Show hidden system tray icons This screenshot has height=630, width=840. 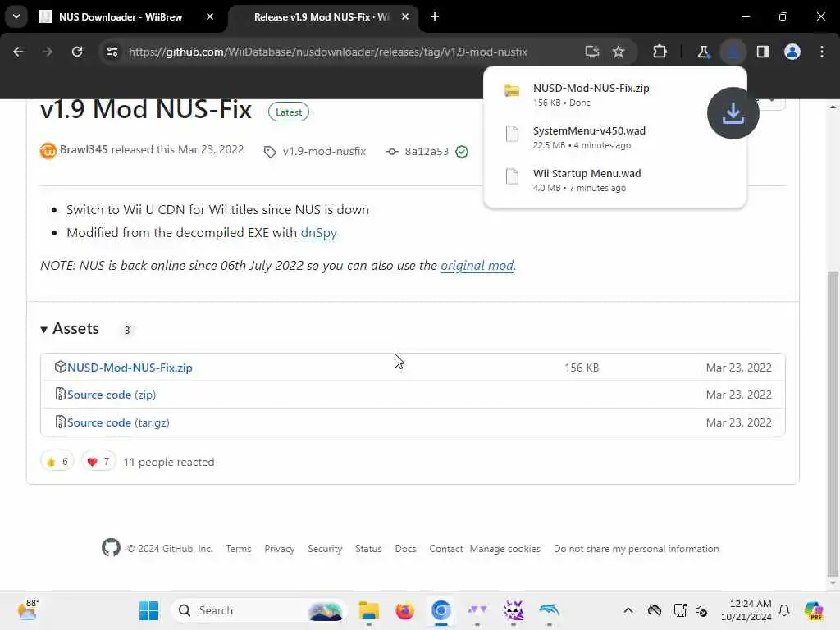click(628, 610)
